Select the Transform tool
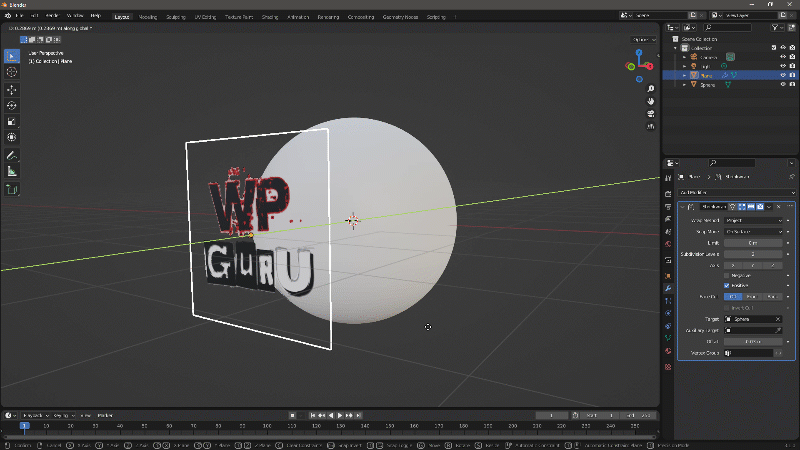The image size is (800, 450). click(12, 137)
